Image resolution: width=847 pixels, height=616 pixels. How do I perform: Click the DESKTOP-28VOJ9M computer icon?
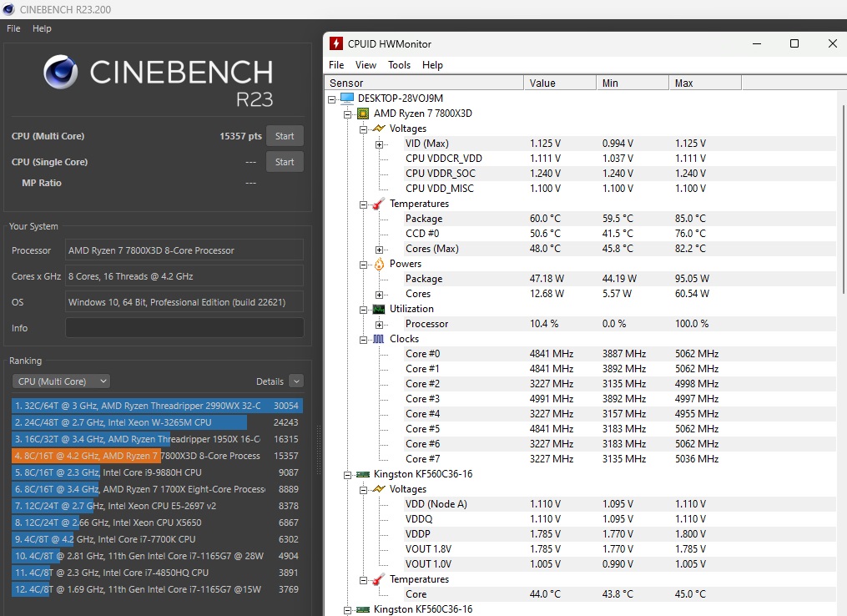click(347, 98)
